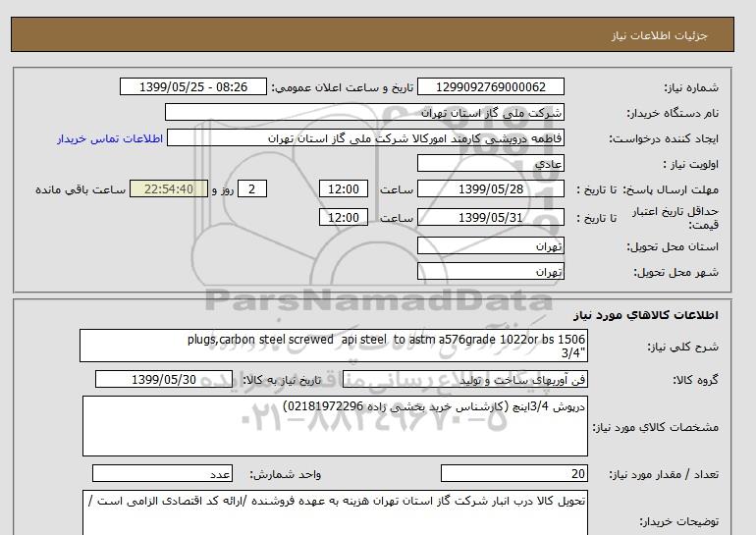The width and height of the screenshot is (756, 535).
Task: Click the label گروه کالا
Action: point(696,380)
